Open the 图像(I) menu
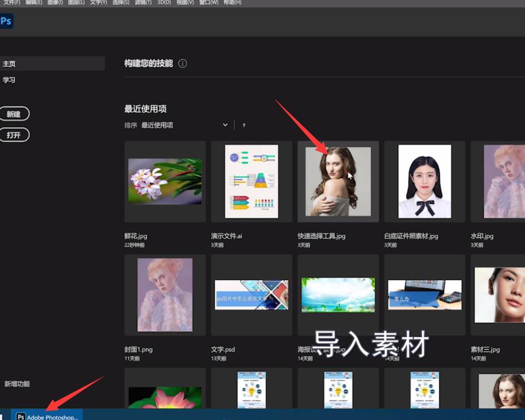The image size is (525, 420). (55, 2)
